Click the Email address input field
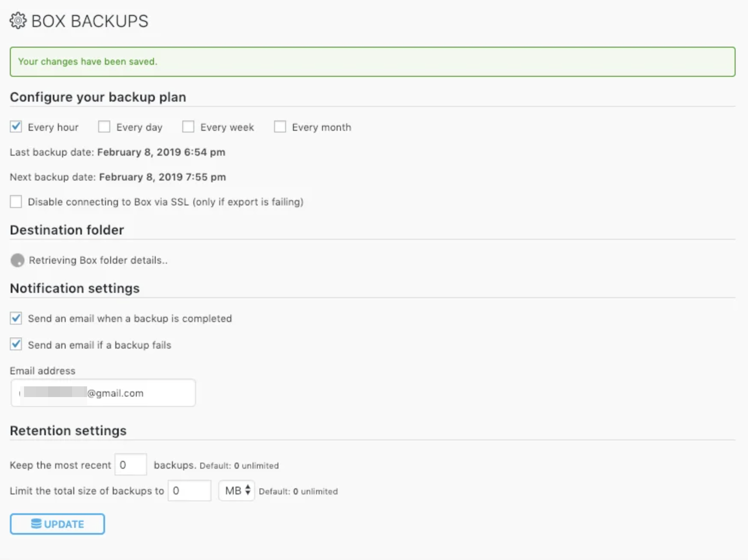 point(103,393)
